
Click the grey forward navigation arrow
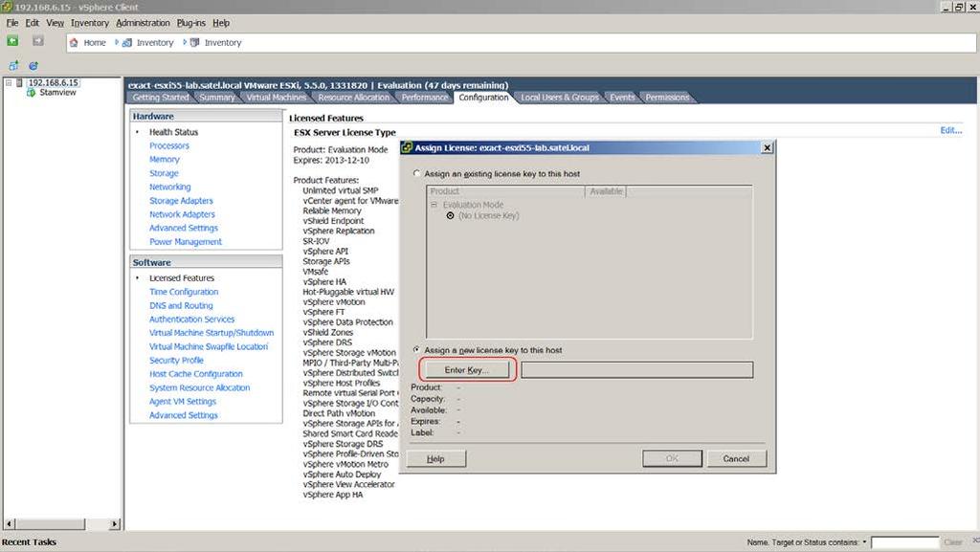38,41
